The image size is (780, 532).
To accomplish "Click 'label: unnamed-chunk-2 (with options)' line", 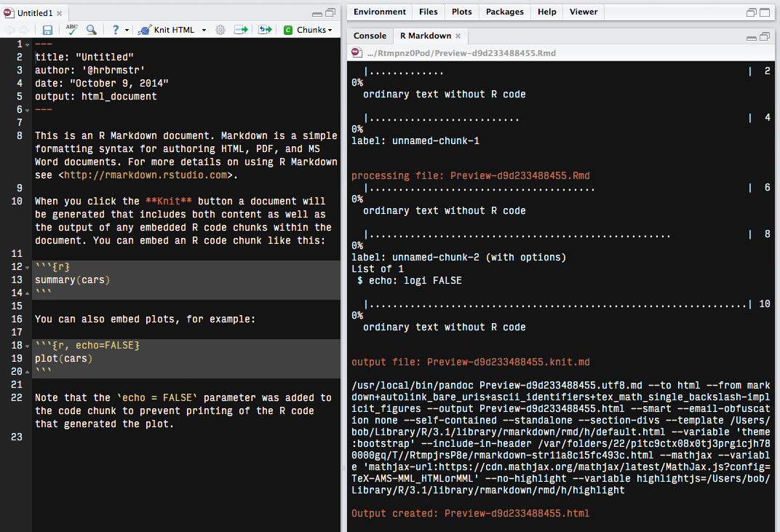I will 458,258.
